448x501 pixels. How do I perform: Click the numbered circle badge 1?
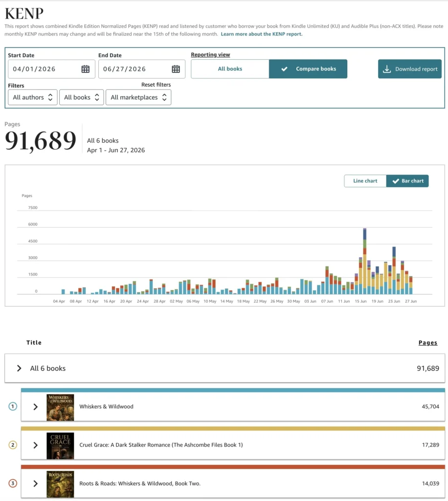point(13,407)
